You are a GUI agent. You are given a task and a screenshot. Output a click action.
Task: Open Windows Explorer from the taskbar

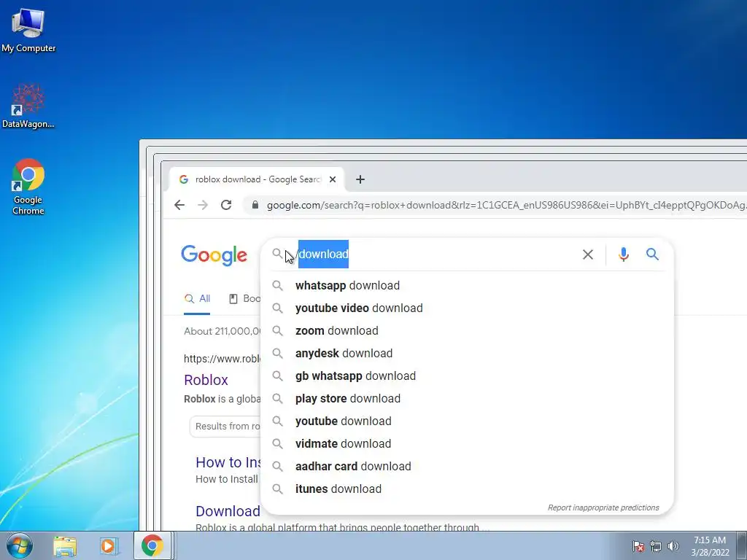coord(65,545)
